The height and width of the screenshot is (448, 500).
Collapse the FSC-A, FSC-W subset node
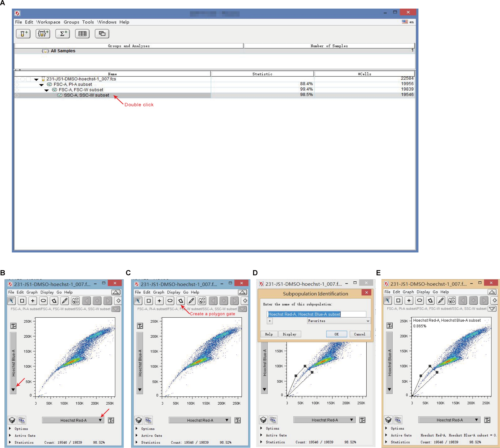click(46, 90)
